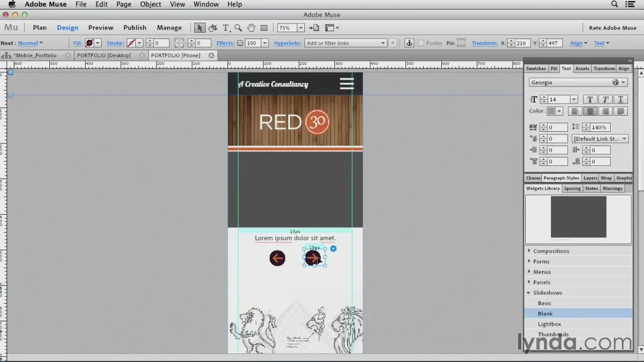Select the Blank slideshow widget
Screen dimensions: 644x362
click(578, 313)
